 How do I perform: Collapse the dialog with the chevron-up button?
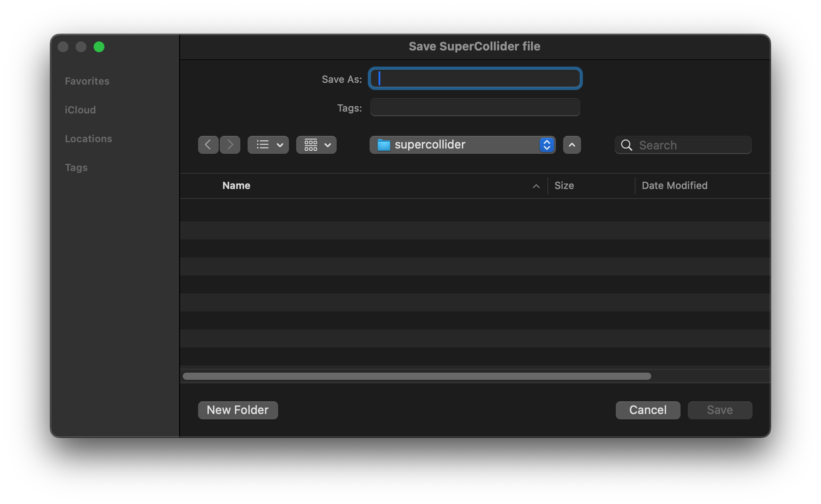(572, 145)
